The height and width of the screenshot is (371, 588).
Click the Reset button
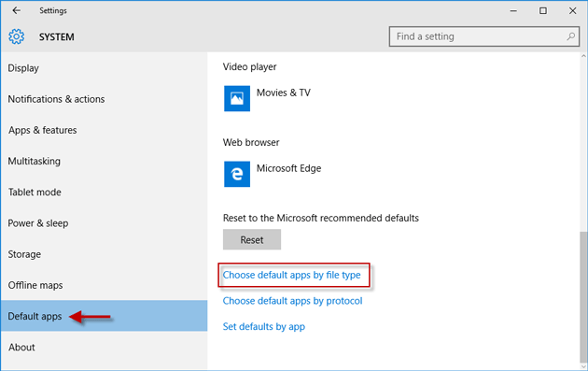pyautogui.click(x=252, y=239)
